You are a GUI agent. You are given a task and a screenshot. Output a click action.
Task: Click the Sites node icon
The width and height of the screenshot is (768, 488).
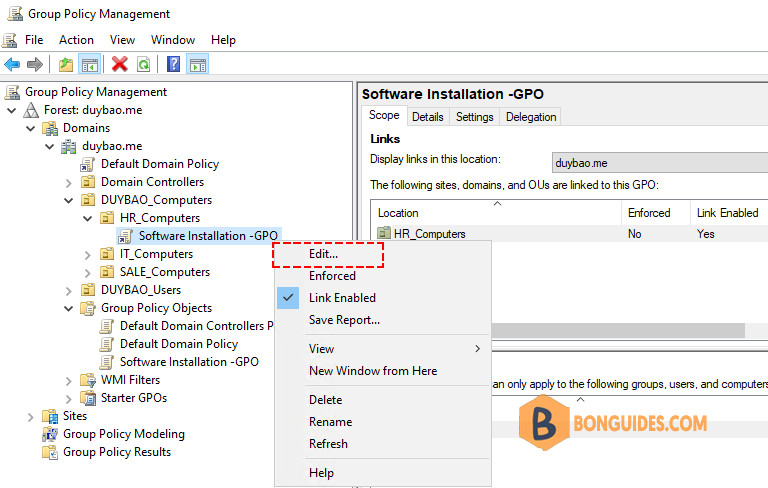50,416
